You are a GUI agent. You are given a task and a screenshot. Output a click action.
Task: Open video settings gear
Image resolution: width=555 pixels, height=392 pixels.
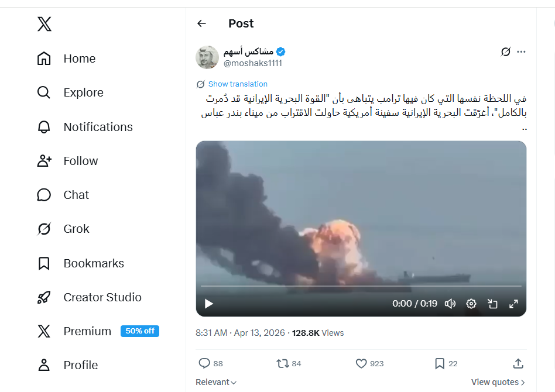(471, 304)
